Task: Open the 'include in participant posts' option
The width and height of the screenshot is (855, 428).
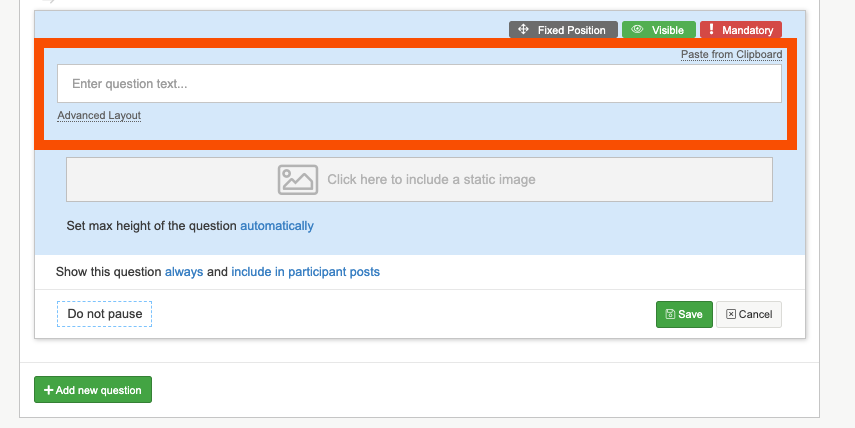Action: point(305,272)
